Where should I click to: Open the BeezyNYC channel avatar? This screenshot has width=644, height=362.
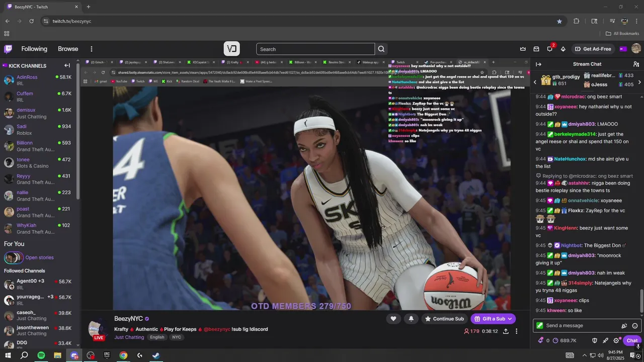pyautogui.click(x=98, y=329)
